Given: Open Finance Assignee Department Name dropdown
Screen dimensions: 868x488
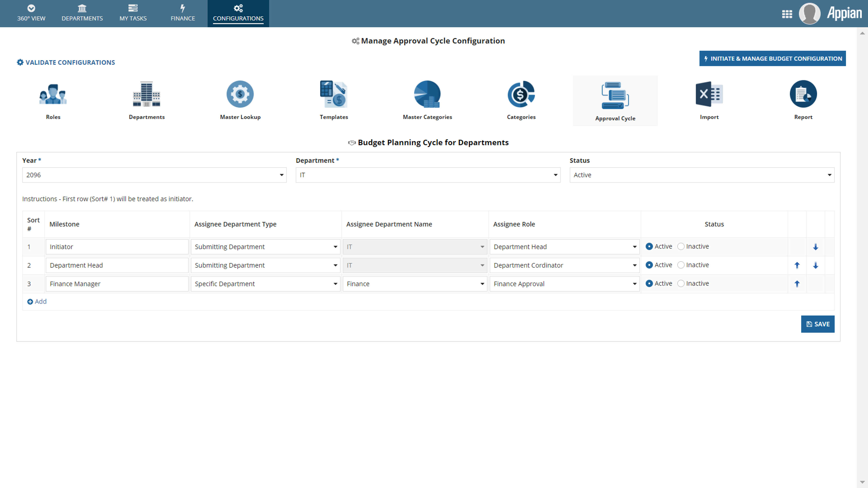Looking at the screenshot, I should (415, 284).
